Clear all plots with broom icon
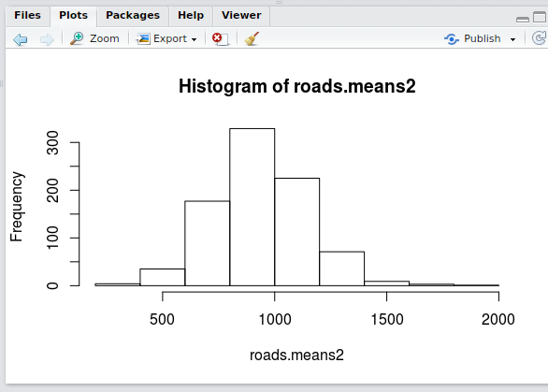 [252, 38]
